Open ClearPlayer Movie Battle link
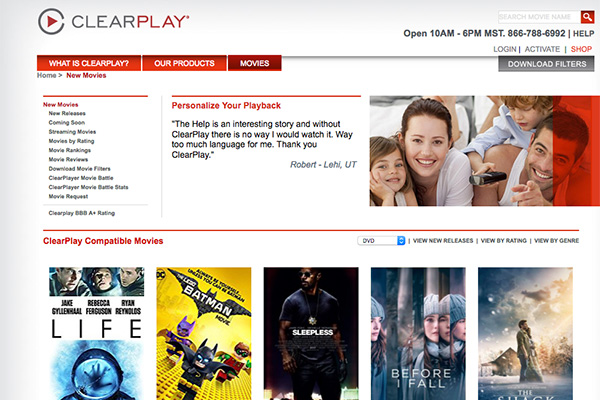Screen dimensions: 600x400 (x=81, y=178)
